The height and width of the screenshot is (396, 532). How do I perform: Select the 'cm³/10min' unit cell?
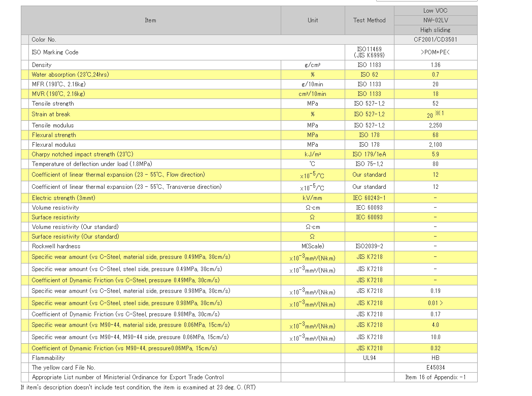point(313,94)
